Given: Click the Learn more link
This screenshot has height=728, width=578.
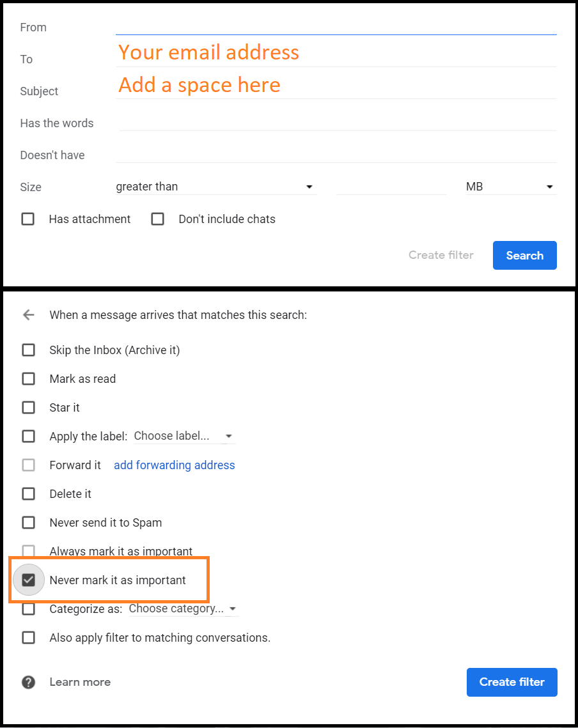Looking at the screenshot, I should tap(80, 682).
